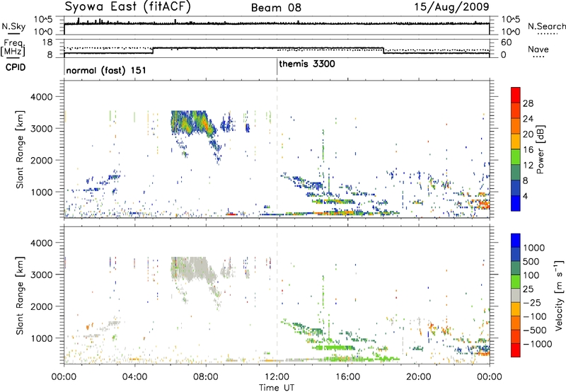Click the "-500" label on the Velocity color bar

(x=535, y=330)
